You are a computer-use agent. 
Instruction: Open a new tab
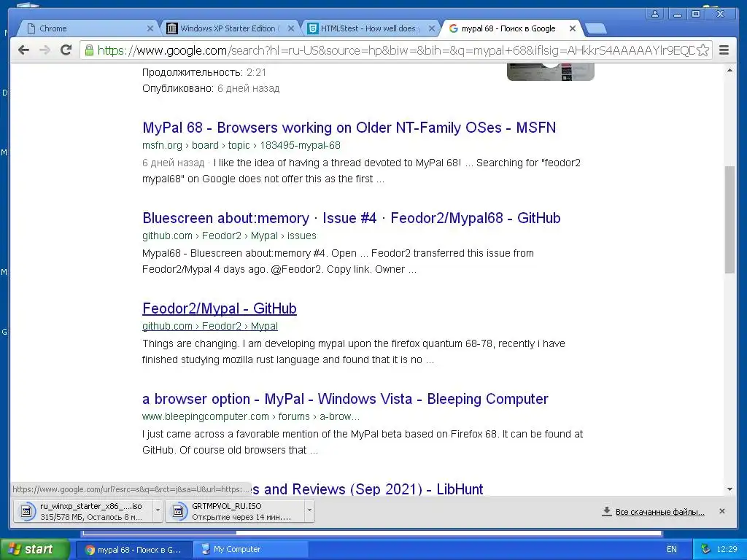[x=596, y=29]
